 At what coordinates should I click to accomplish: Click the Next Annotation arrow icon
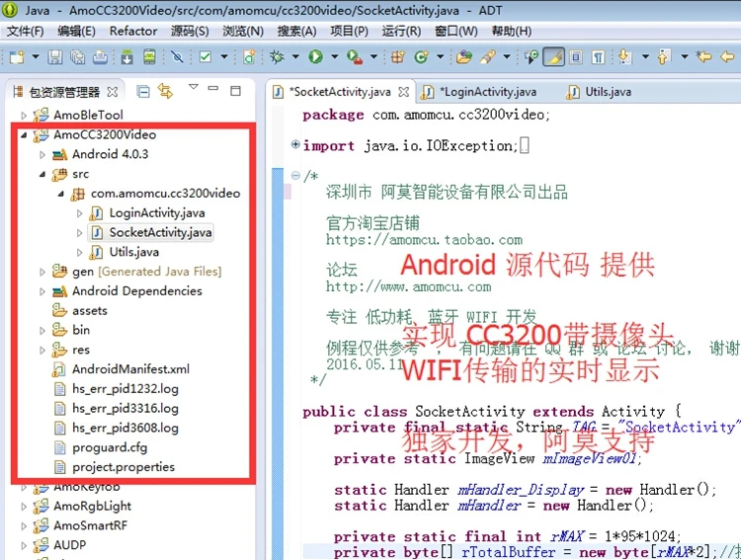pos(625,57)
